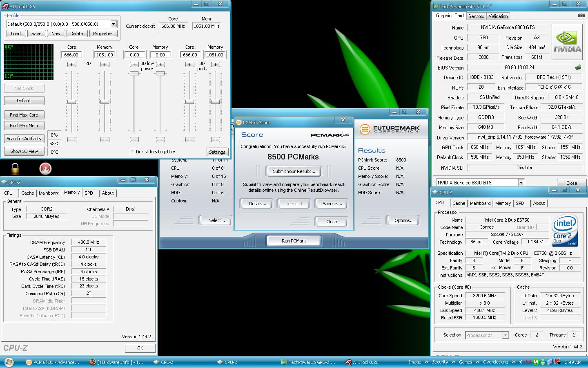
Task: Click the NVIDIA logo in GPU-Z
Action: [567, 41]
